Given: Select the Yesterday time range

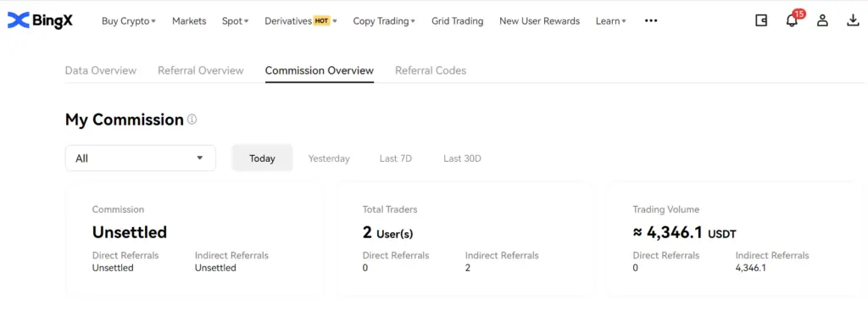Looking at the screenshot, I should tap(329, 158).
